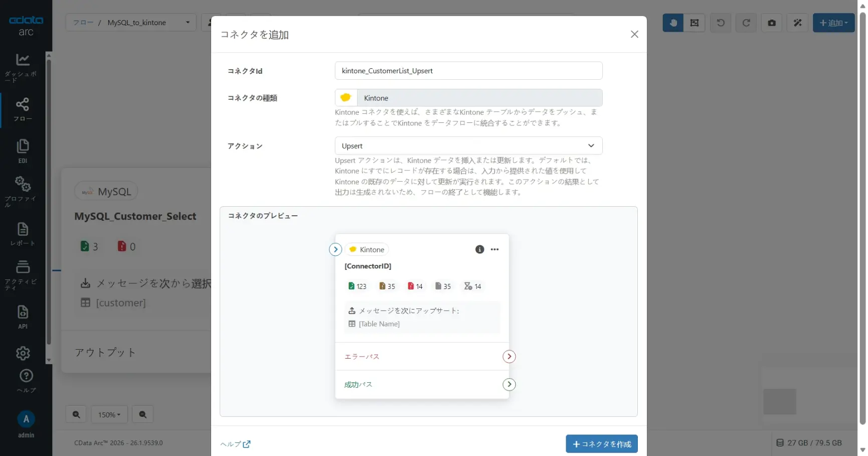Zoom in on the flow canvas
This screenshot has width=868, height=456.
coord(76,414)
